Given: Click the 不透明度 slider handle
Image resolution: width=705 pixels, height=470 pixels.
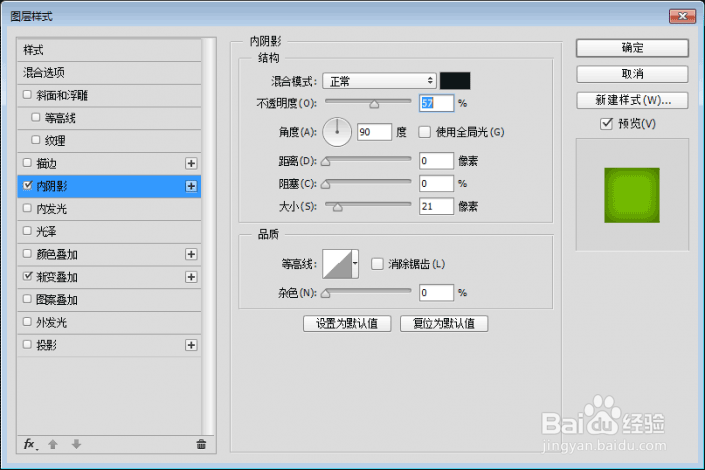Looking at the screenshot, I should [374, 104].
